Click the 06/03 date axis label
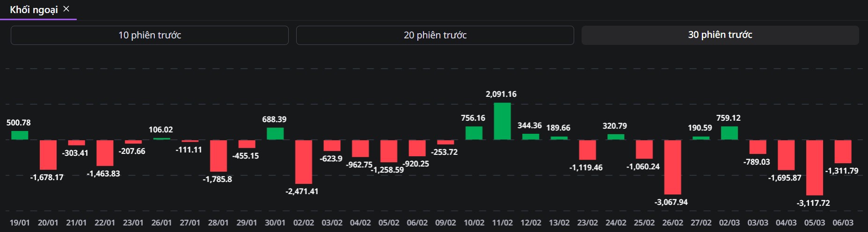This screenshot has width=868, height=232. (x=843, y=223)
